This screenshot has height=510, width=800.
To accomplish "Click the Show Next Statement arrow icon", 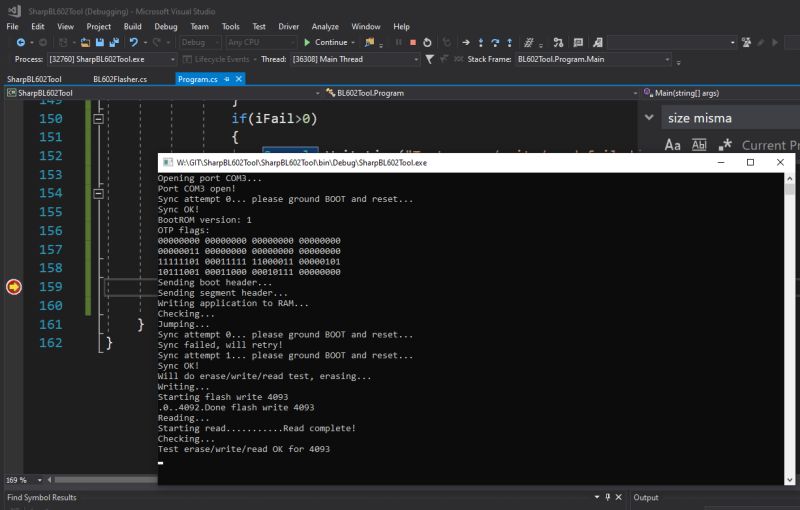I will (x=466, y=42).
